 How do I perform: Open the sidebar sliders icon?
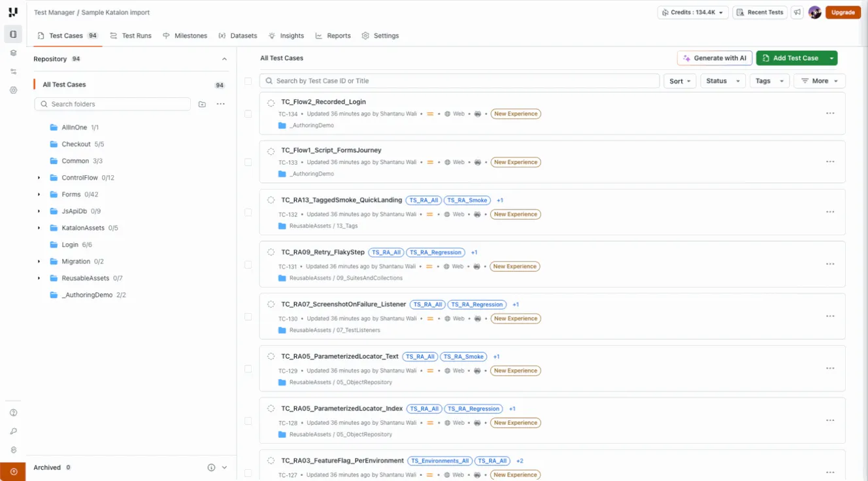click(13, 71)
